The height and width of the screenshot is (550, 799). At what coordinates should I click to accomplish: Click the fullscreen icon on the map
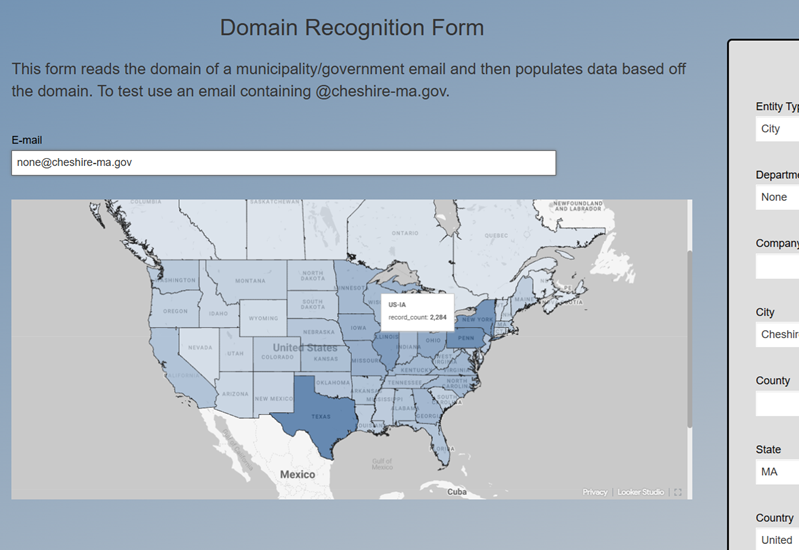[678, 492]
